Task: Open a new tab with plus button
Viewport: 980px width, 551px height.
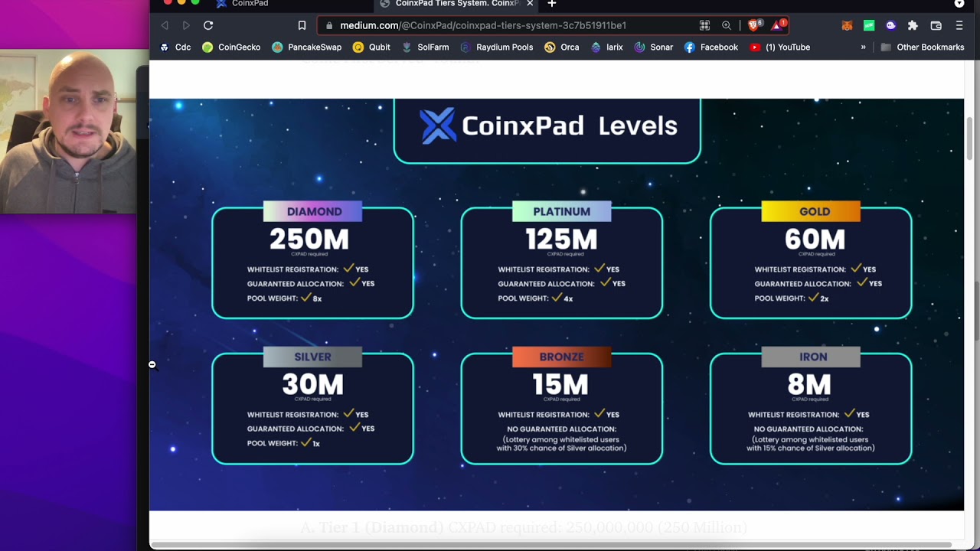Action: [551, 4]
